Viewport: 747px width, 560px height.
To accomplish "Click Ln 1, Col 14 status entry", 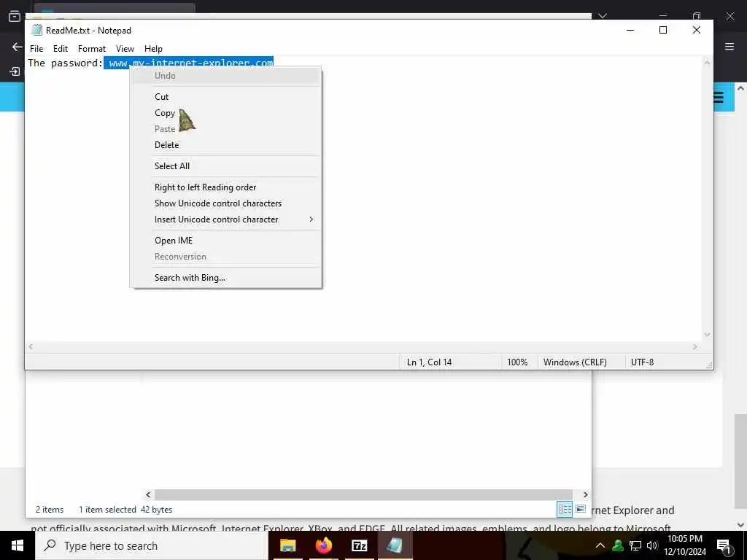I will click(x=429, y=362).
